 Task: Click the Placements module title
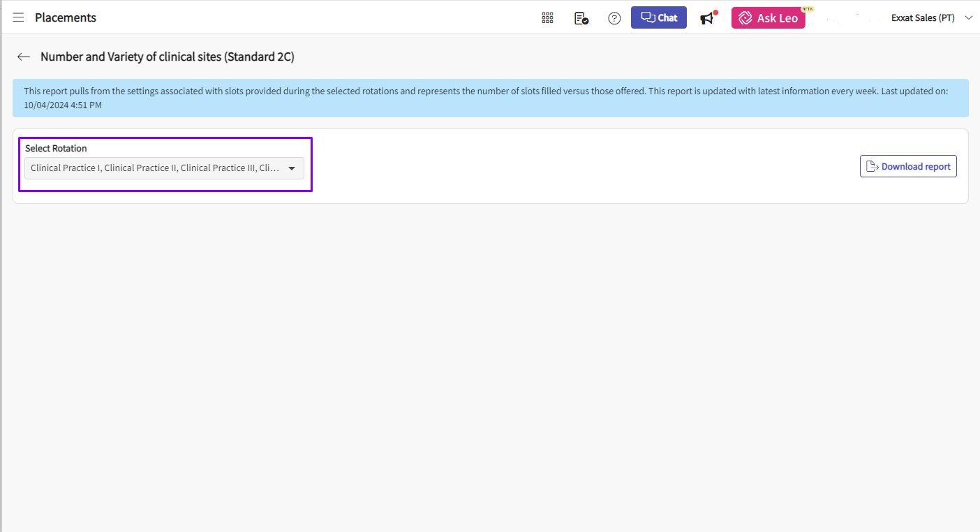tap(66, 17)
